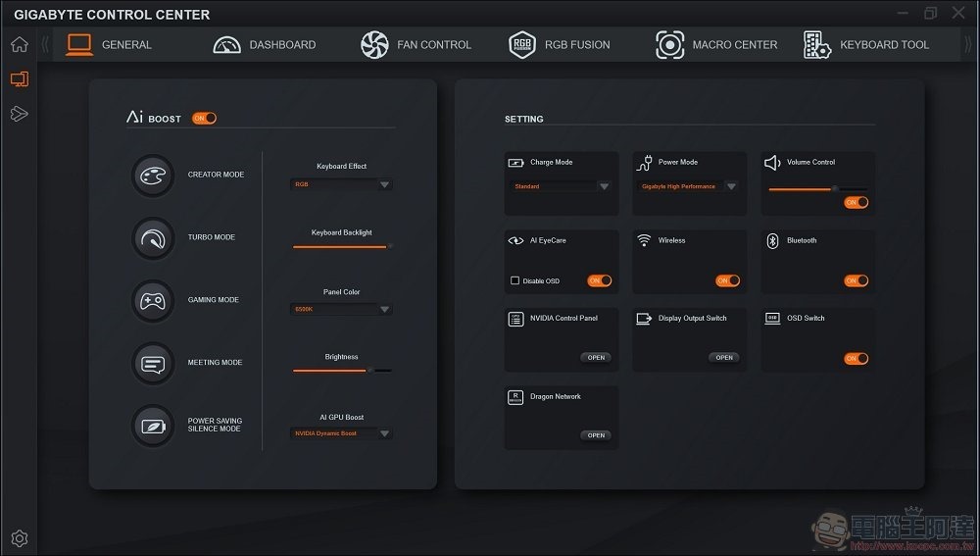Viewport: 980px width, 556px height.
Task: Click the NVIDIA Control Panel icon
Action: [515, 319]
